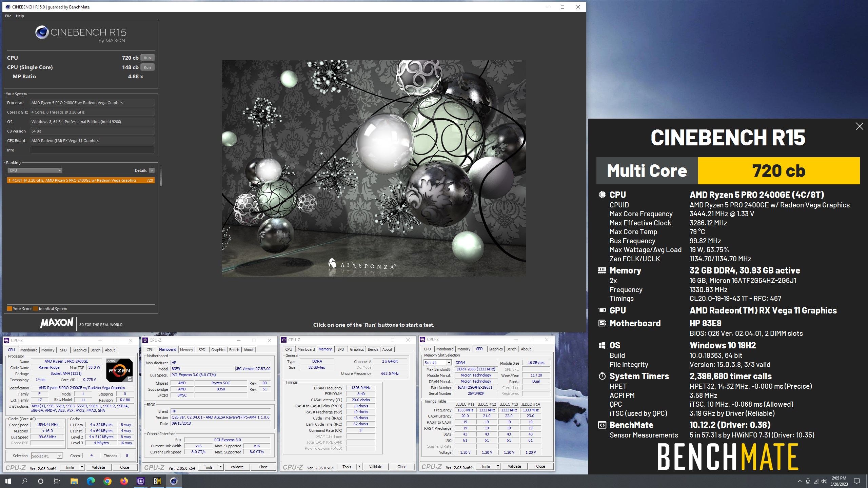Open Slot #1 dropdown in SPD window
The height and width of the screenshot is (488, 868).
point(437,363)
